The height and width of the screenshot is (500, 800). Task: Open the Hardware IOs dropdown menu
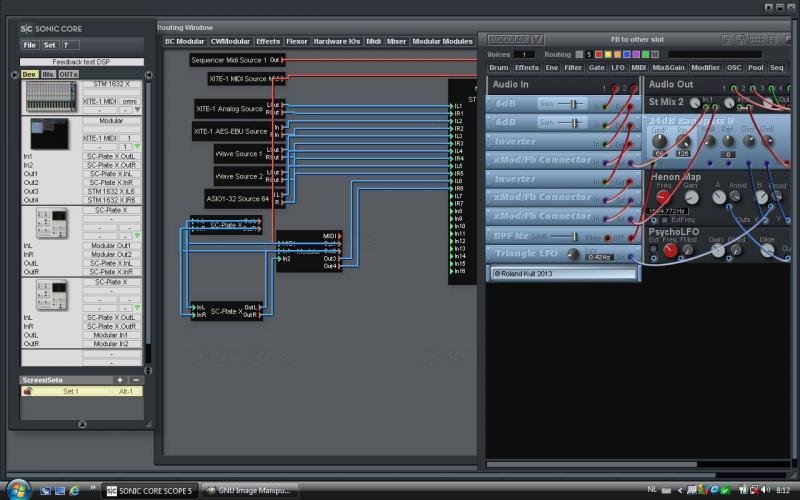(x=337, y=41)
